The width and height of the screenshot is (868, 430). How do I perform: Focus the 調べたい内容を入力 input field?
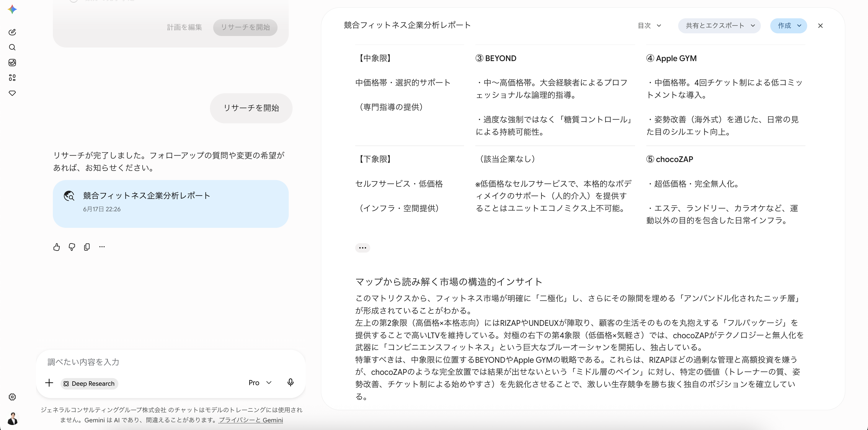(171, 362)
